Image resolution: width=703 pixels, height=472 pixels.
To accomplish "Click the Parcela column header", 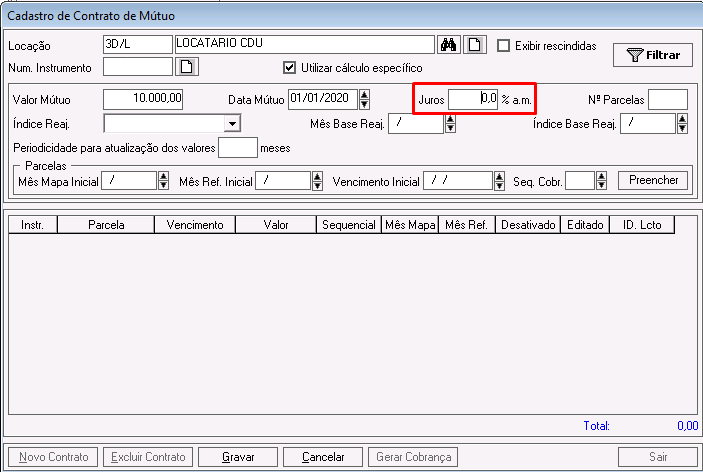I will (x=106, y=225).
